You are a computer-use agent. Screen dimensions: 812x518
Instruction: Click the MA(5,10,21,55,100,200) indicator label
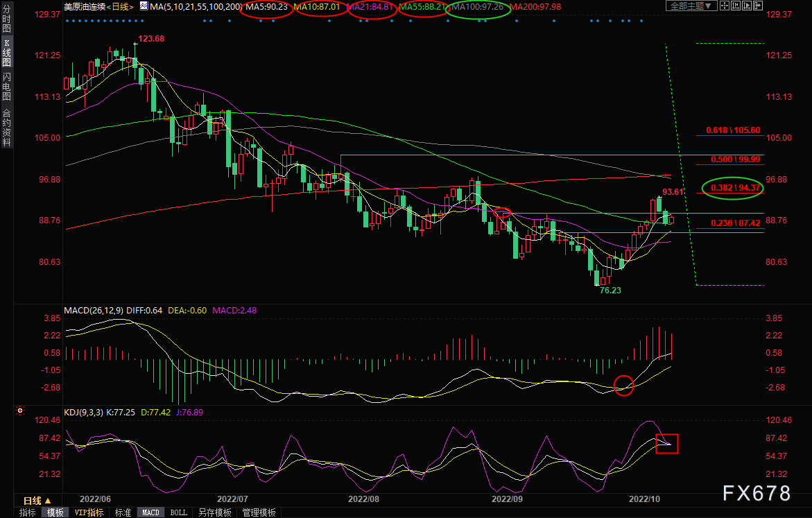196,7
